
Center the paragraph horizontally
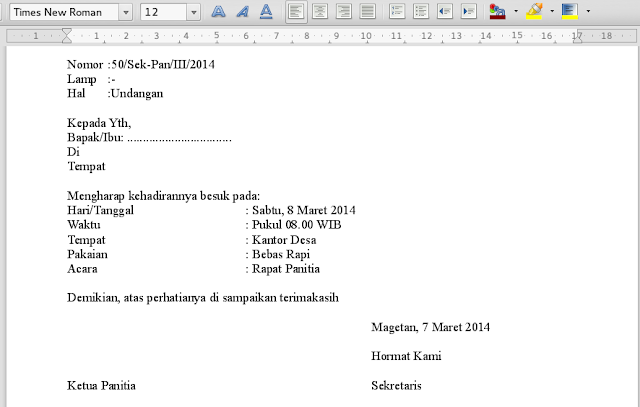(x=320, y=11)
